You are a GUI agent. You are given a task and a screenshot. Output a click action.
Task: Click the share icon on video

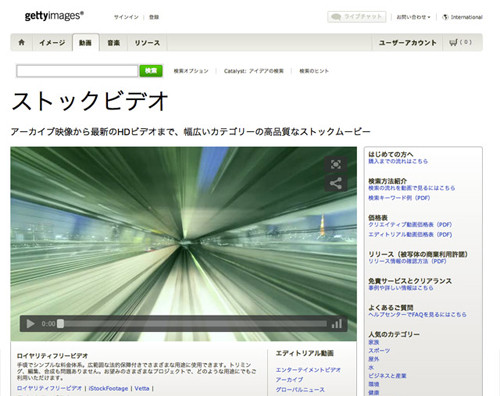(336, 183)
